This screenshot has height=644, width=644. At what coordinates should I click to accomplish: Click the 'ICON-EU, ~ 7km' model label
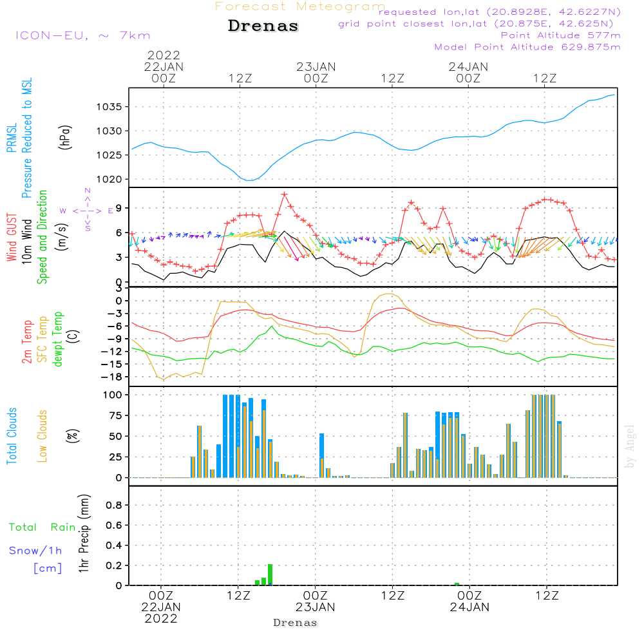pyautogui.click(x=83, y=35)
